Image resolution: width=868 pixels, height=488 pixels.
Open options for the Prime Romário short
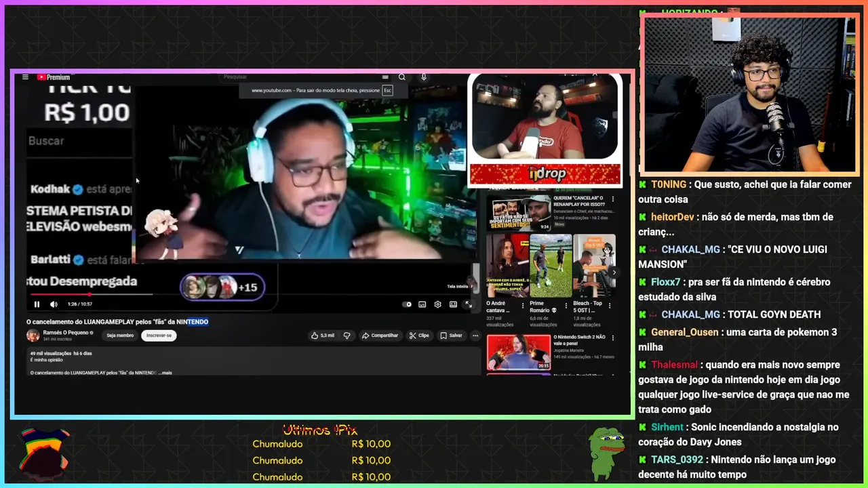point(566,306)
